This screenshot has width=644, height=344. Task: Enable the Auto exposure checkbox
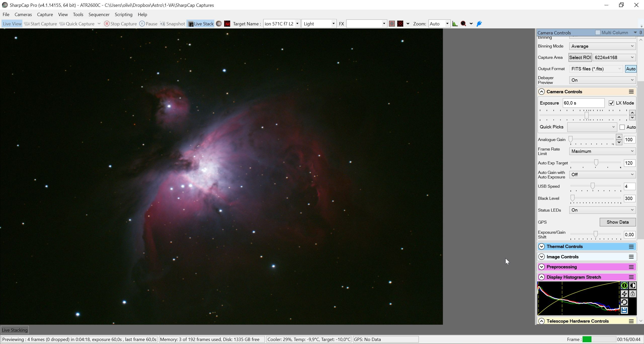pos(622,127)
